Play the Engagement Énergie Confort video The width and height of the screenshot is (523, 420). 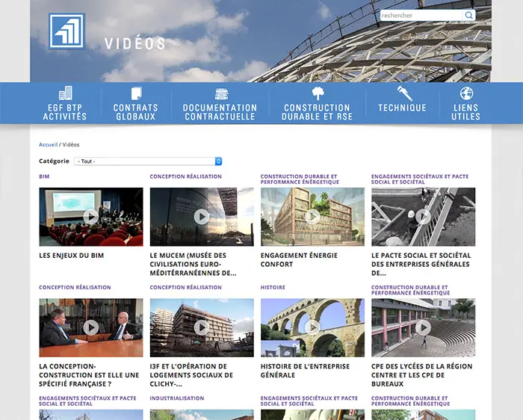pyautogui.click(x=312, y=217)
